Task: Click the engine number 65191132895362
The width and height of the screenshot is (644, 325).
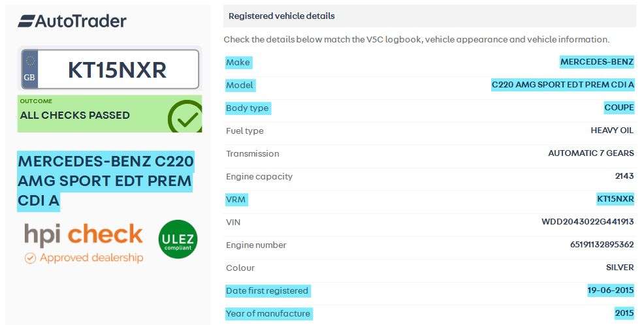Action: 602,245
